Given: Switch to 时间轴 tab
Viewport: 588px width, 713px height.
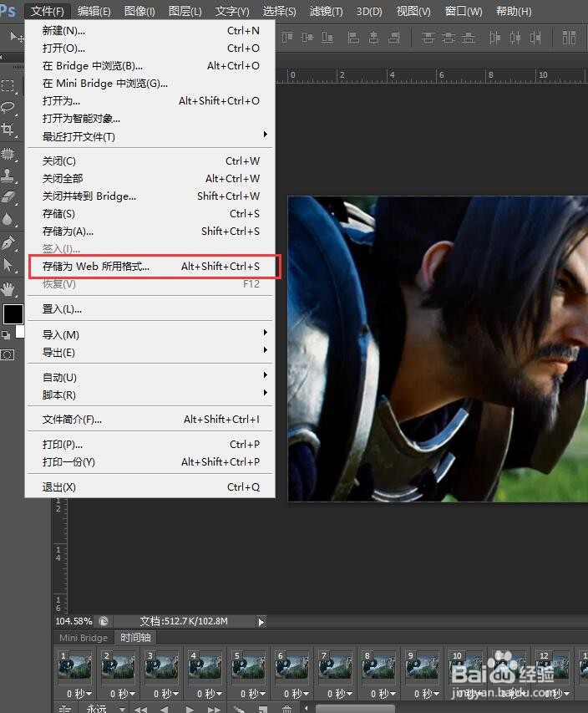Looking at the screenshot, I should pyautogui.click(x=135, y=638).
